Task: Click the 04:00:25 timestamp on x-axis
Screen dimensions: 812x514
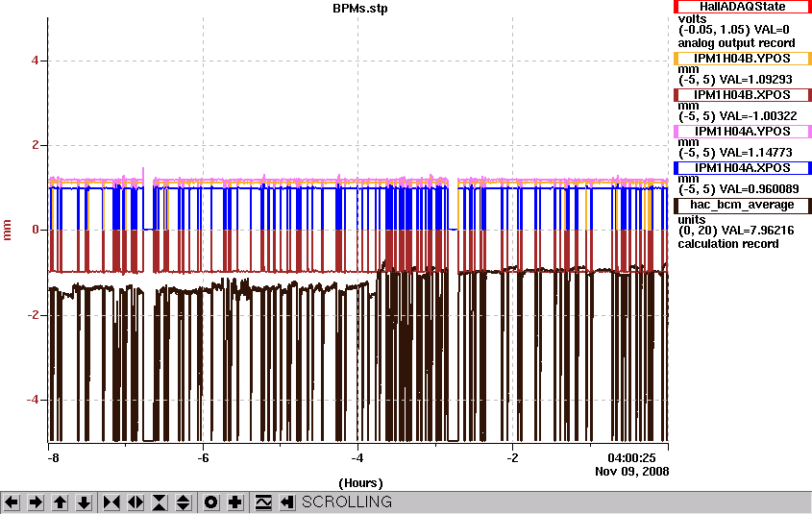Action: click(631, 458)
